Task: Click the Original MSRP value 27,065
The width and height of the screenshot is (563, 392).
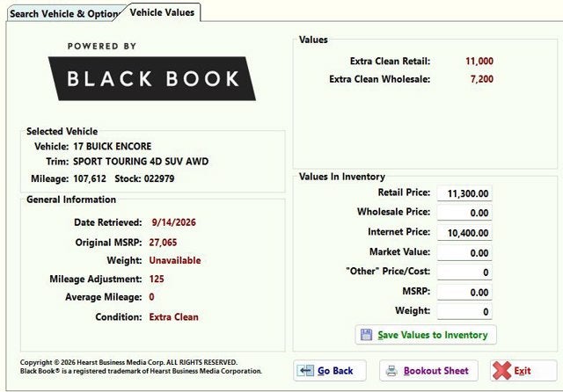Action: click(x=163, y=243)
